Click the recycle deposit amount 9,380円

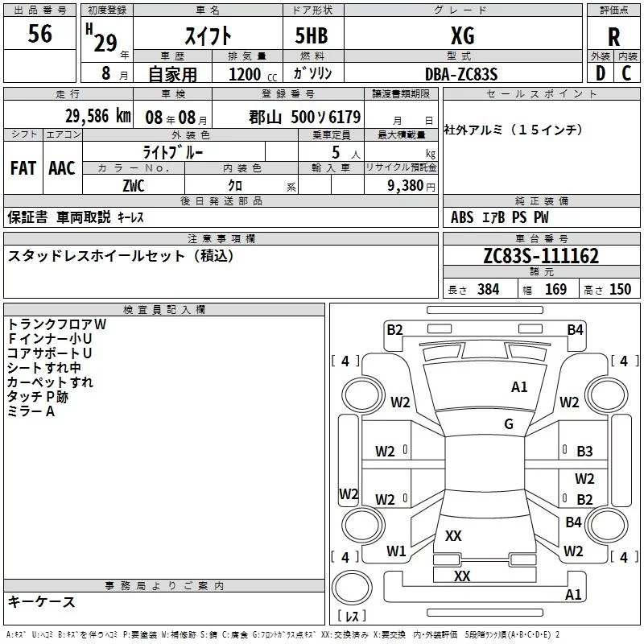(407, 185)
